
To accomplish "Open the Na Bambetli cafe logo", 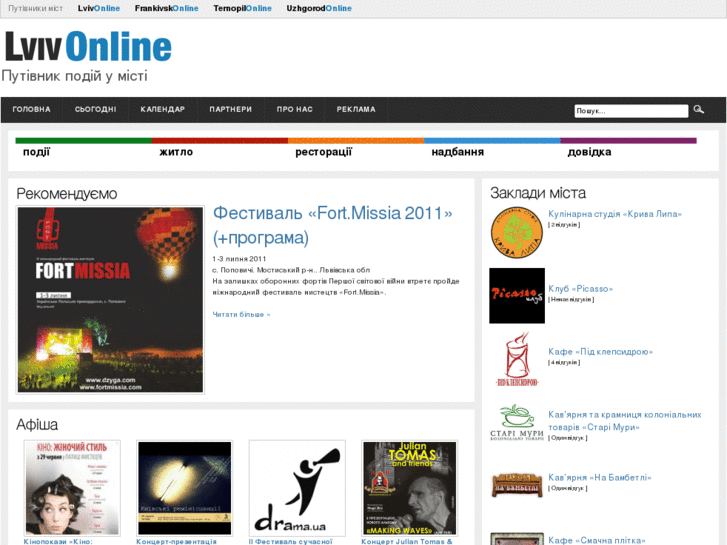I will pos(517,485).
